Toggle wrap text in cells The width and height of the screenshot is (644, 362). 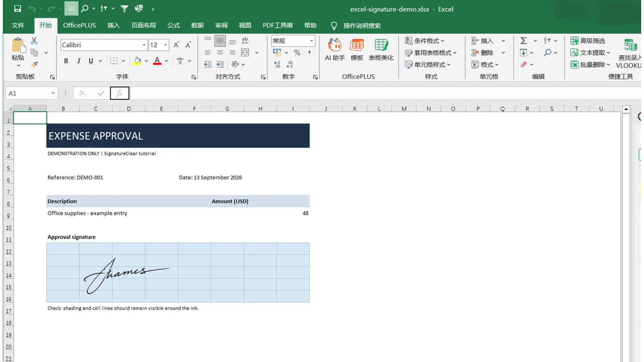[x=245, y=41]
